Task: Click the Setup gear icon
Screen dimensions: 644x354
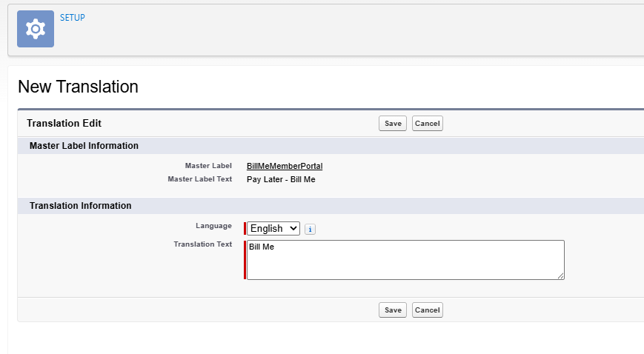Action: point(35,29)
